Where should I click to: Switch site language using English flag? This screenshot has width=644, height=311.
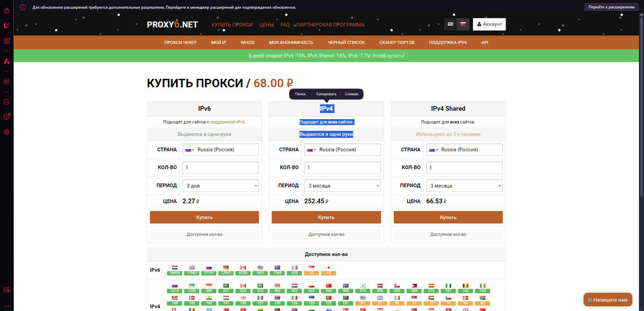[x=450, y=24]
